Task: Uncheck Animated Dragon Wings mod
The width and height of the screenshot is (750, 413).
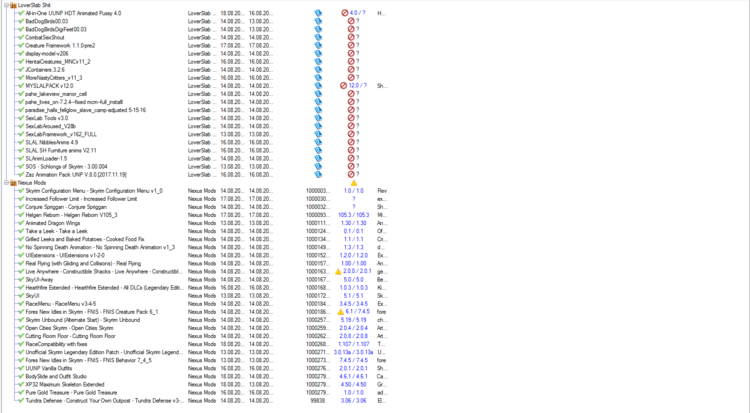Action: tap(21, 223)
